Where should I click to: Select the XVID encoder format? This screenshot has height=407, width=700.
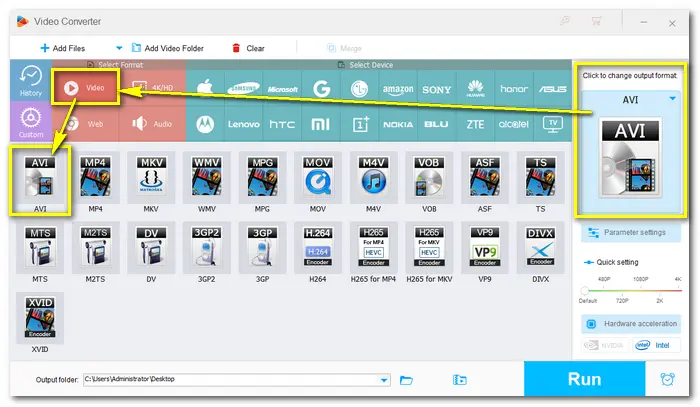click(x=40, y=318)
